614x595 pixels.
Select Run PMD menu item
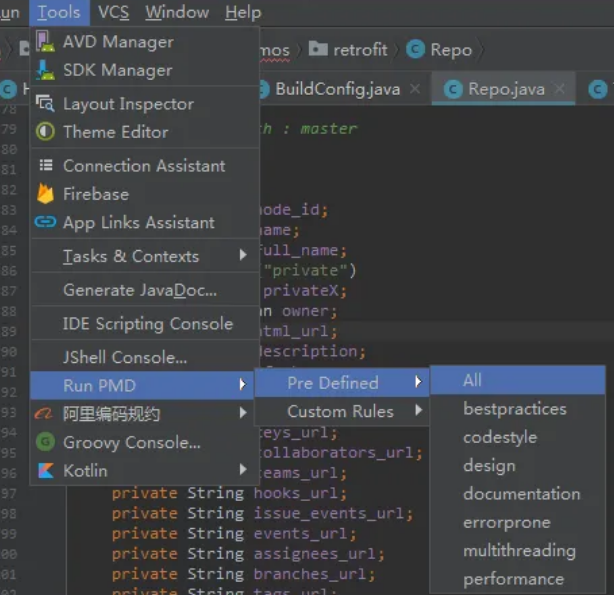[142, 385]
